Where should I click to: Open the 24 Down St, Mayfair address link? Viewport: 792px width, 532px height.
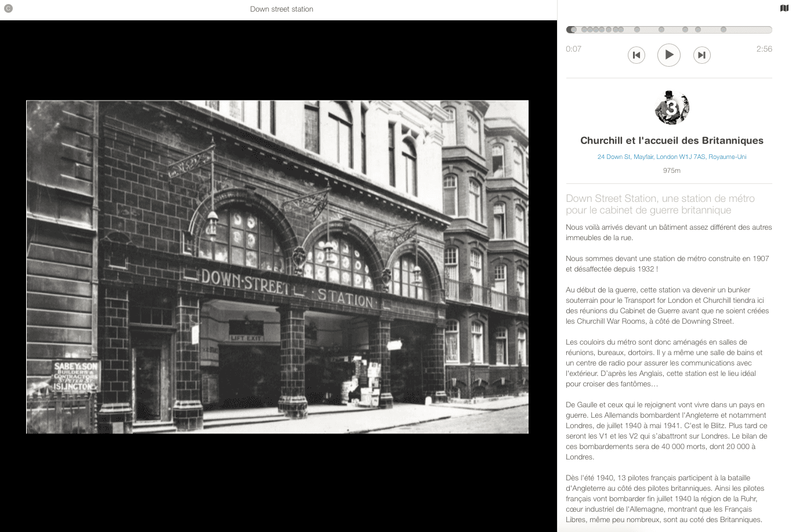tap(671, 157)
